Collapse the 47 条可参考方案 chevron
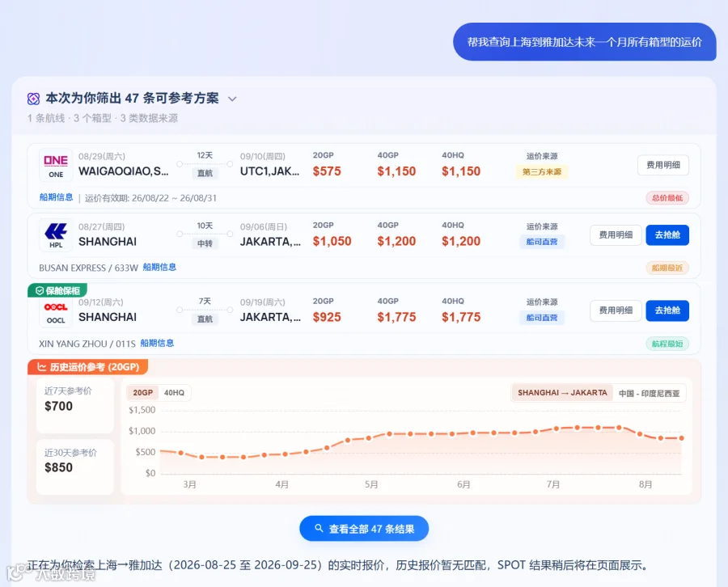728x587 pixels. click(x=232, y=99)
